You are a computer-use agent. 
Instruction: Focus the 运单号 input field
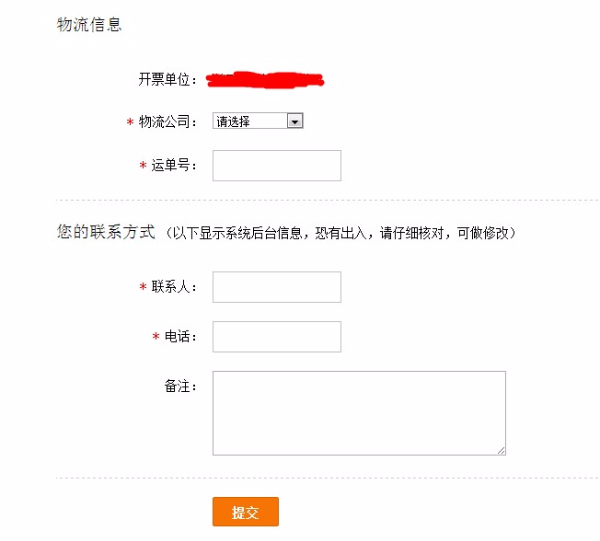coord(277,166)
